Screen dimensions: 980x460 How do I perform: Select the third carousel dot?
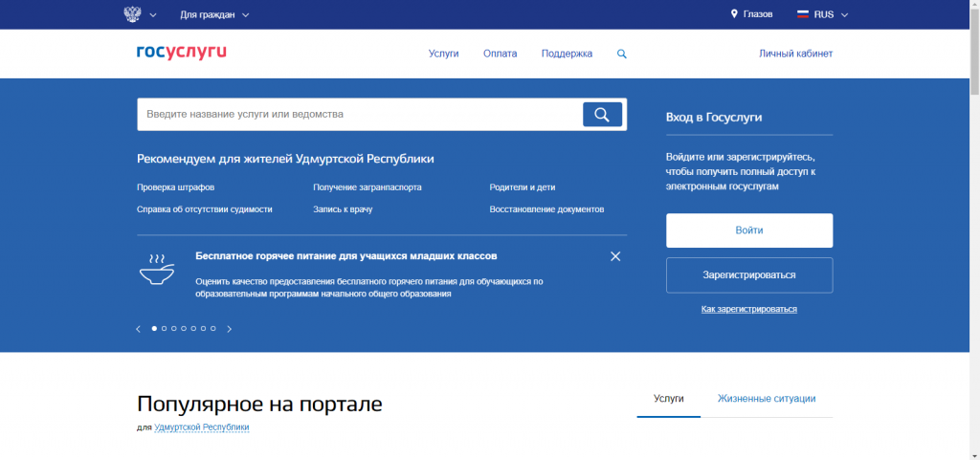(x=174, y=328)
